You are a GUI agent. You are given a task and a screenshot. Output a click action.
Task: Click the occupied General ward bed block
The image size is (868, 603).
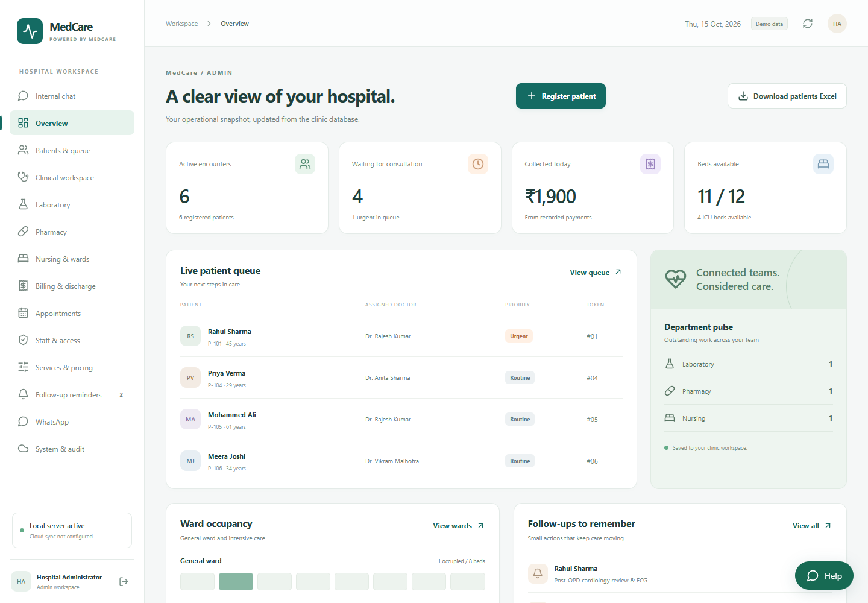236,581
